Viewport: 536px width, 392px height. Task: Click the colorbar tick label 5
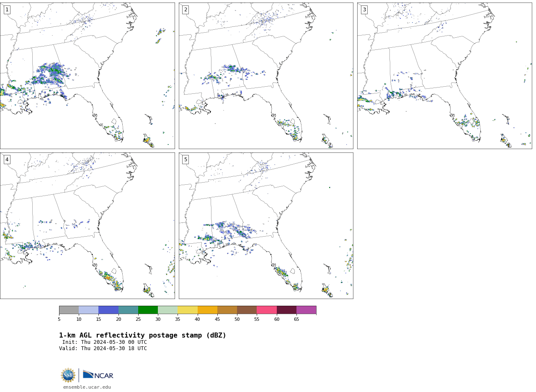click(59, 320)
